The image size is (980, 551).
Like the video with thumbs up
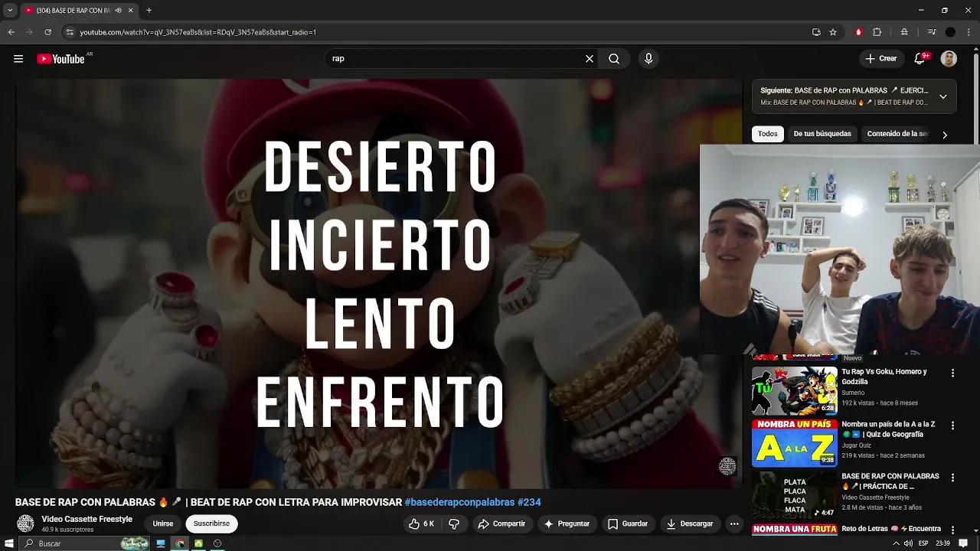point(422,524)
